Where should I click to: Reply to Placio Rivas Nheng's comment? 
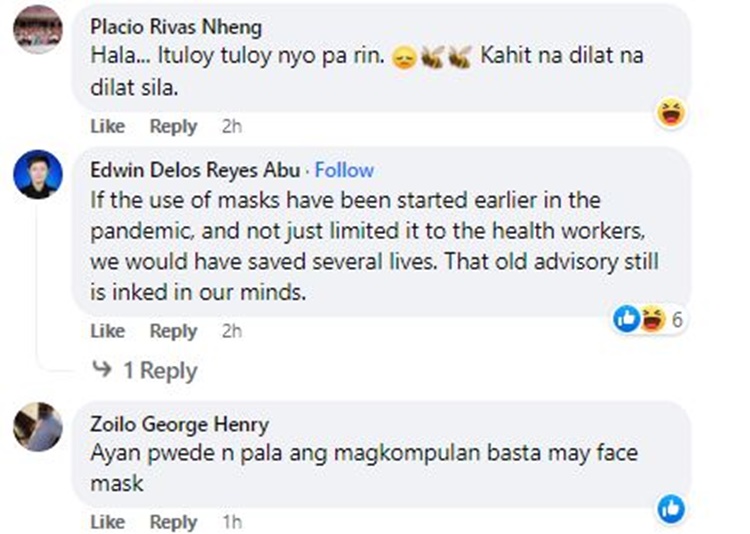173,126
